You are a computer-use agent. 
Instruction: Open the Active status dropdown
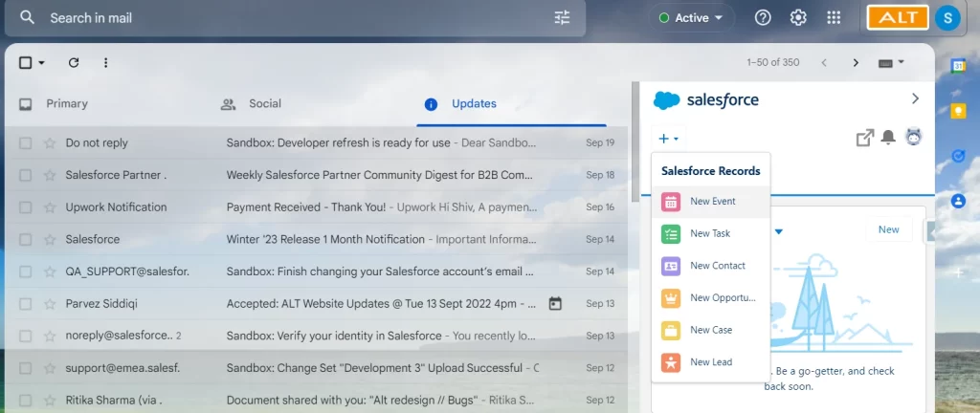pyautogui.click(x=691, y=18)
